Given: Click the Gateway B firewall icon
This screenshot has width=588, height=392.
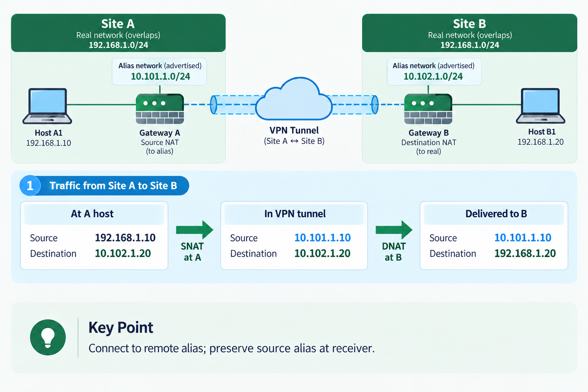Looking at the screenshot, I should [x=428, y=109].
